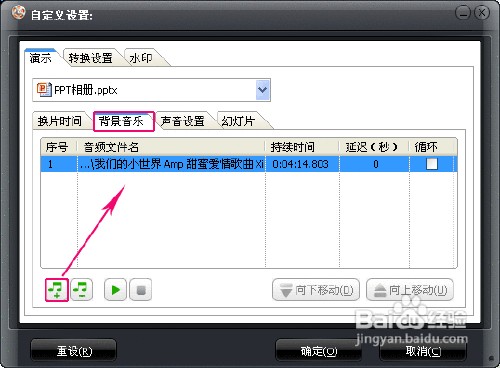The height and width of the screenshot is (368, 500).
Task: Click the 循环 column header
Action: pyautogui.click(x=432, y=147)
